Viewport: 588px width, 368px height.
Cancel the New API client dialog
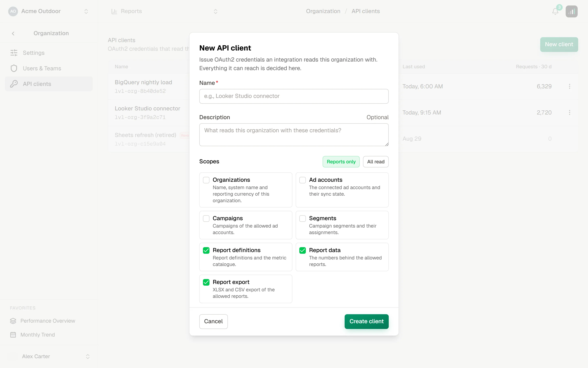pyautogui.click(x=213, y=321)
